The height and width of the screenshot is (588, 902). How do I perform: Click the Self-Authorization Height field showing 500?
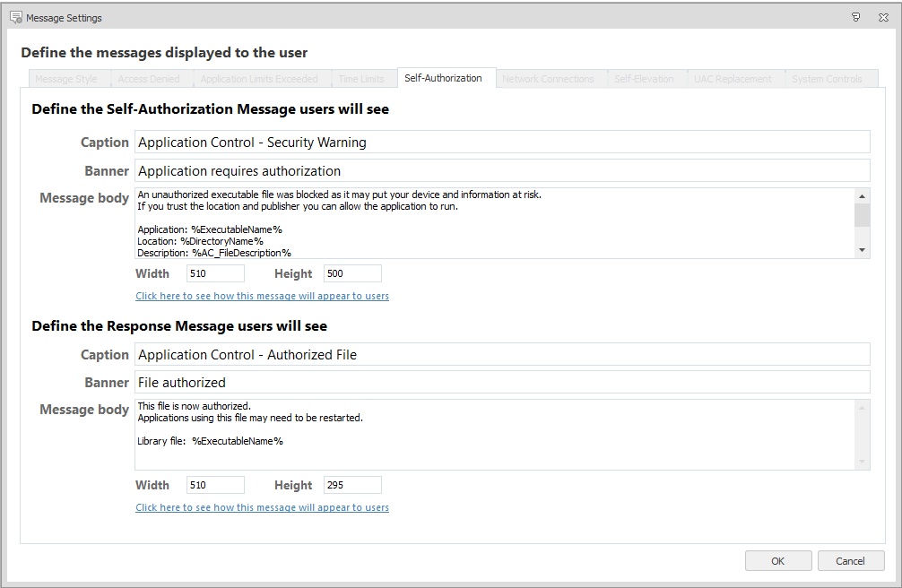(352, 273)
